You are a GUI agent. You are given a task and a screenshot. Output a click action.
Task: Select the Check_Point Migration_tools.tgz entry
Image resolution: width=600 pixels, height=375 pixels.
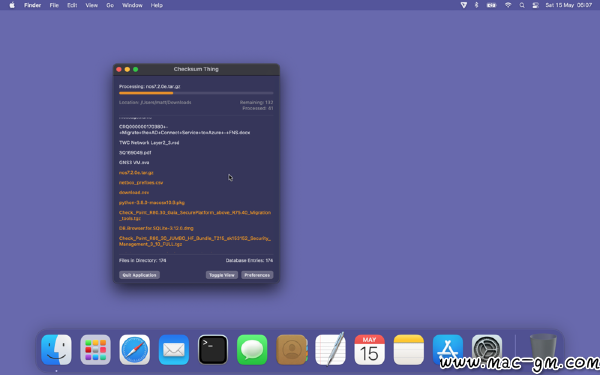(195, 215)
